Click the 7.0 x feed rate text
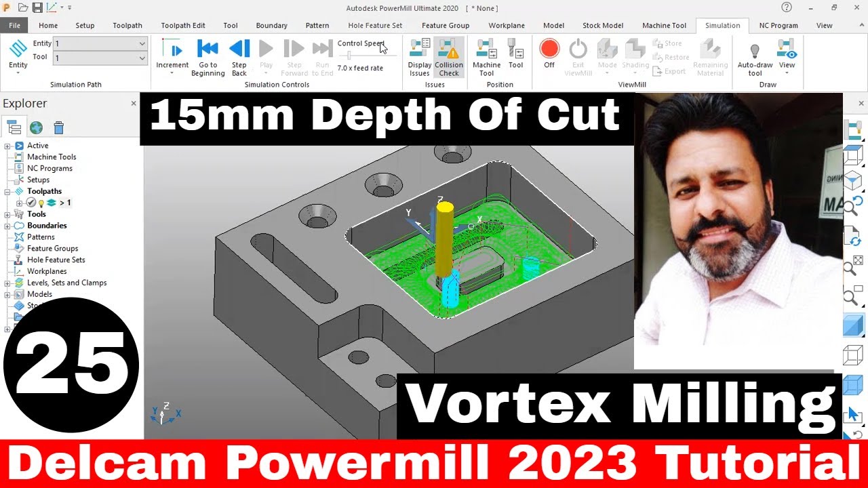This screenshot has height=488, width=868. tap(360, 68)
